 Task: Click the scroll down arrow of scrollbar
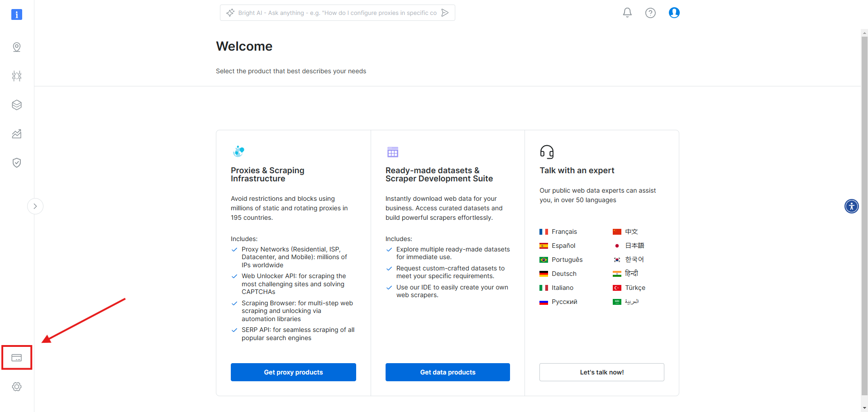coord(864,408)
